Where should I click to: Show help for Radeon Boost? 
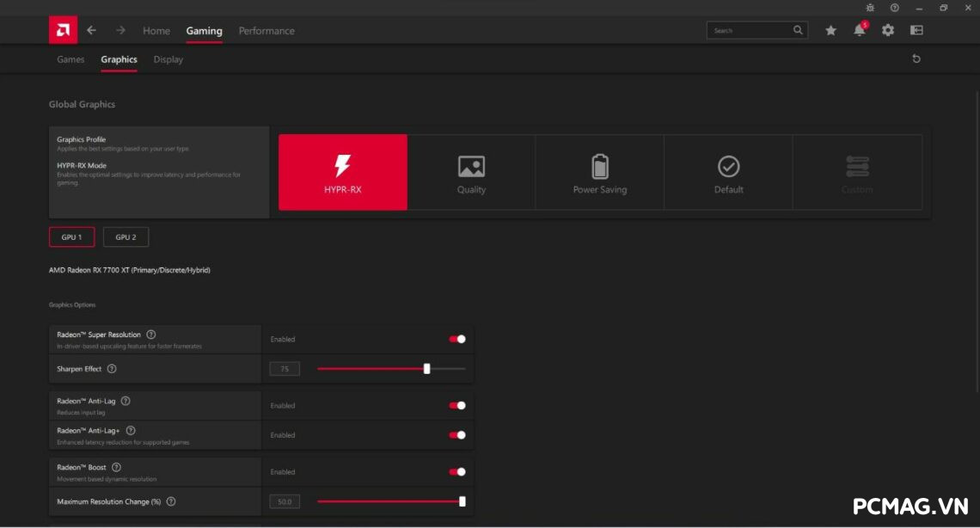point(117,468)
